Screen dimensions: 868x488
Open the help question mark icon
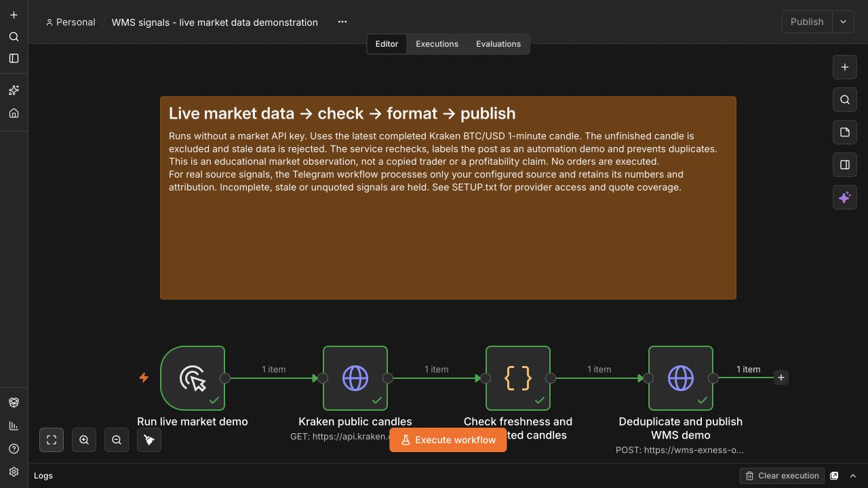coord(14,449)
